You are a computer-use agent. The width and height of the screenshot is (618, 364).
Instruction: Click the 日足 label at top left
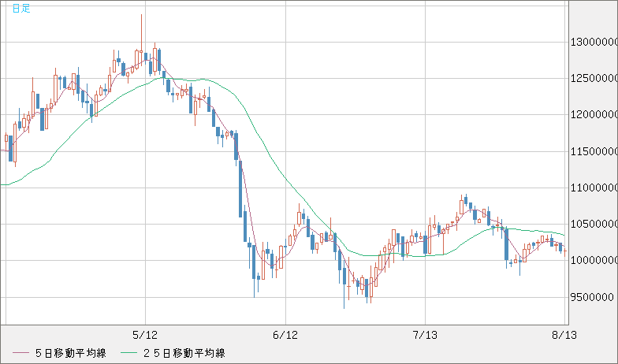point(21,8)
